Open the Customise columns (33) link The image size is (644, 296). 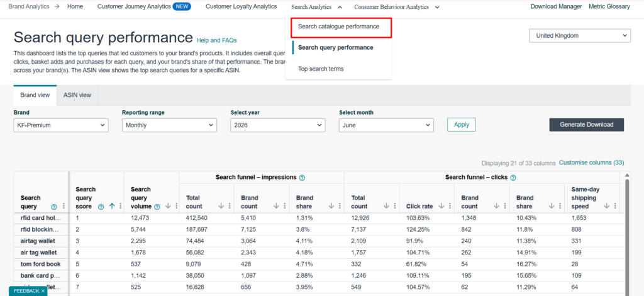(x=591, y=162)
